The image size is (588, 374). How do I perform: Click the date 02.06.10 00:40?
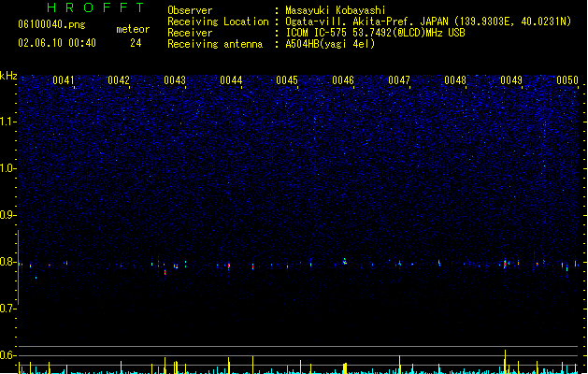pos(57,43)
